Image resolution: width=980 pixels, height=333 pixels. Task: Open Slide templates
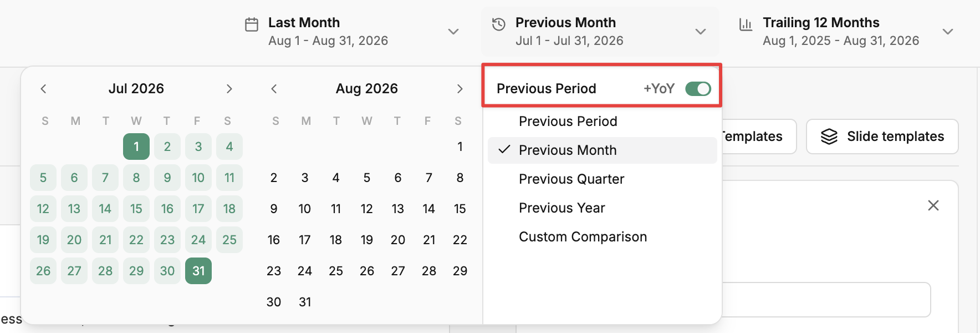[x=882, y=137]
